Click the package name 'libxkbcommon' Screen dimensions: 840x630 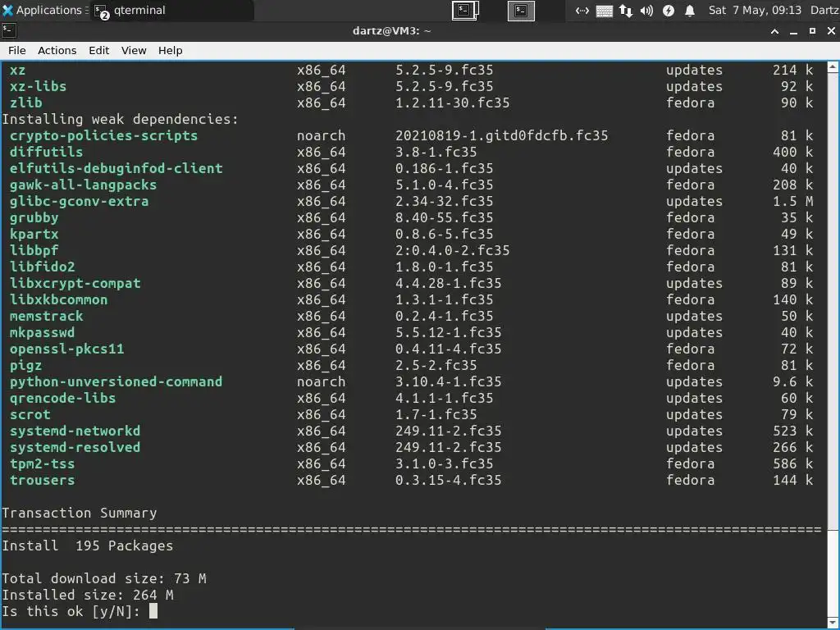tap(58, 299)
